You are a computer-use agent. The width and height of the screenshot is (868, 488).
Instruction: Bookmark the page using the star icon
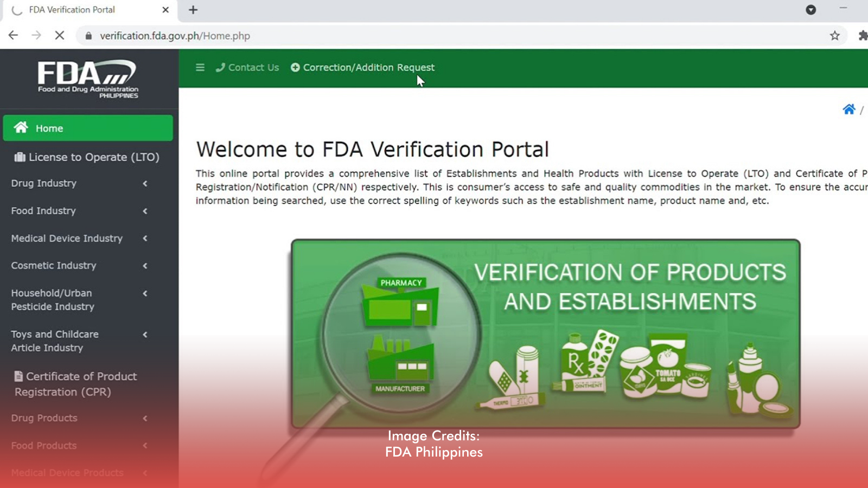pos(834,36)
